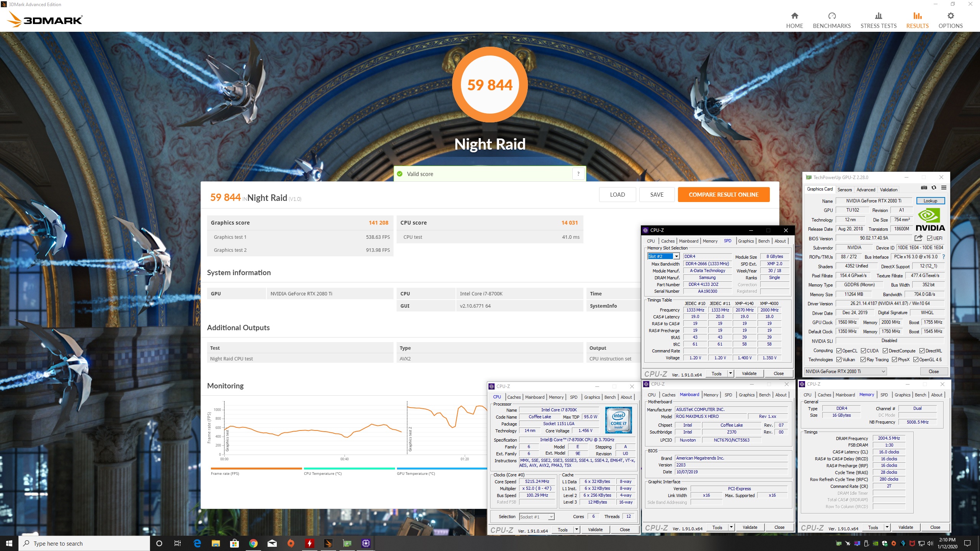Click the 59 844 score circle

[490, 85]
